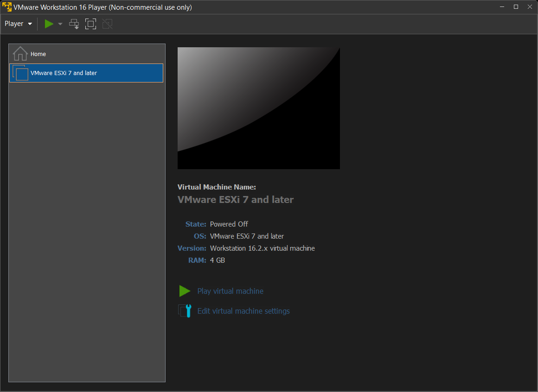Close the VMware Player window
Viewport: 538px width, 392px height.
pos(530,7)
